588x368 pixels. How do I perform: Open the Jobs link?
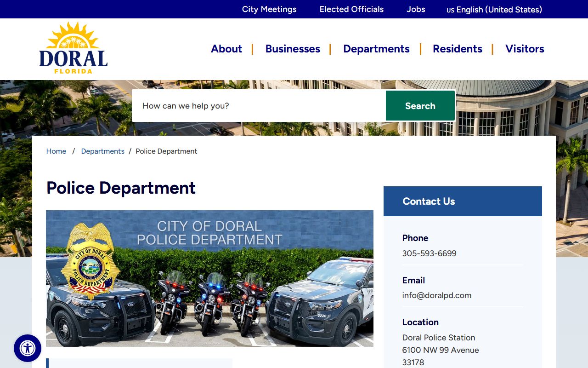pos(416,9)
